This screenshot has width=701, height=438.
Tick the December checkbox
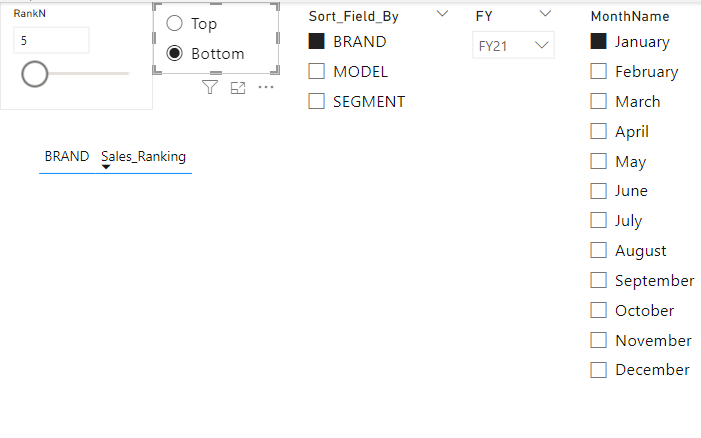click(599, 370)
